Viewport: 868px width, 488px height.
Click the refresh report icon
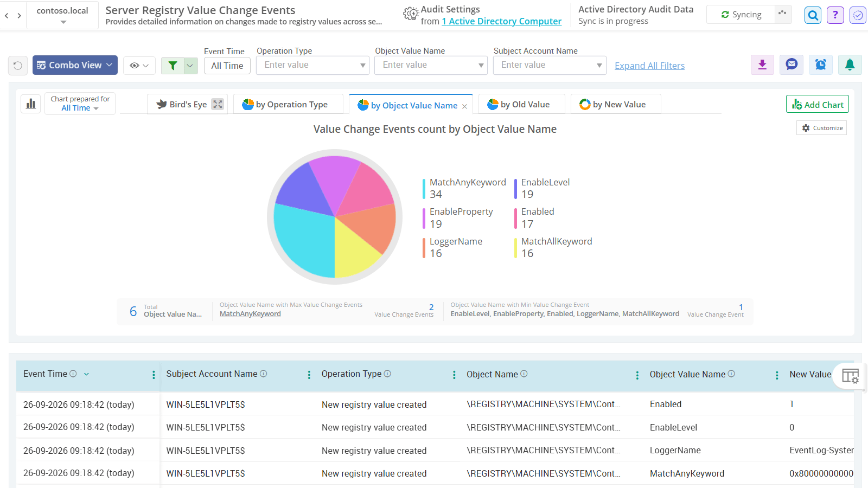tap(18, 66)
